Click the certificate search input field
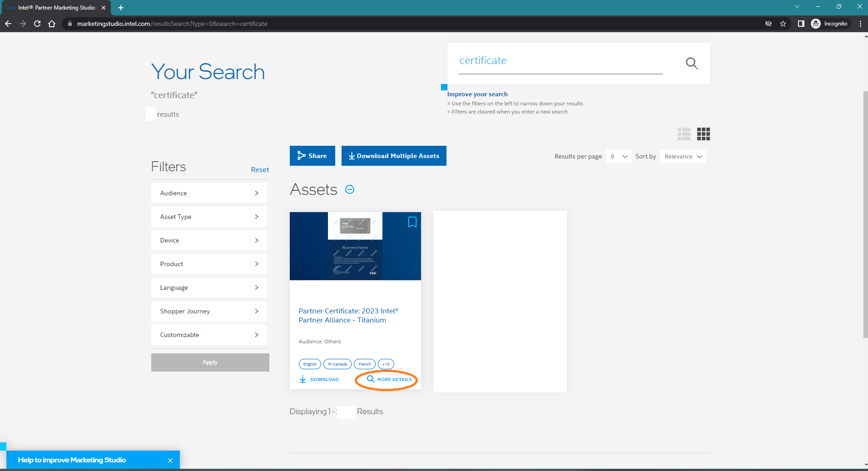Image resolution: width=868 pixels, height=471 pixels. click(561, 61)
